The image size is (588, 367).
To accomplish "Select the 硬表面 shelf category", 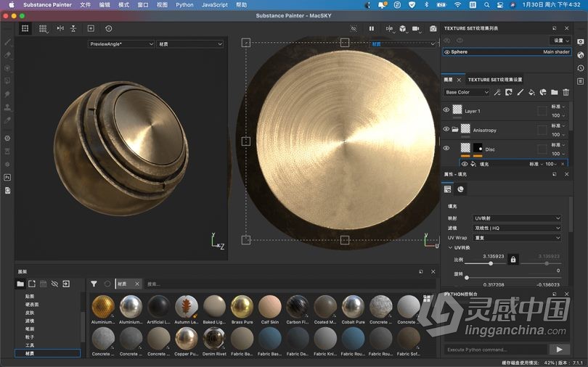I will 32,305.
